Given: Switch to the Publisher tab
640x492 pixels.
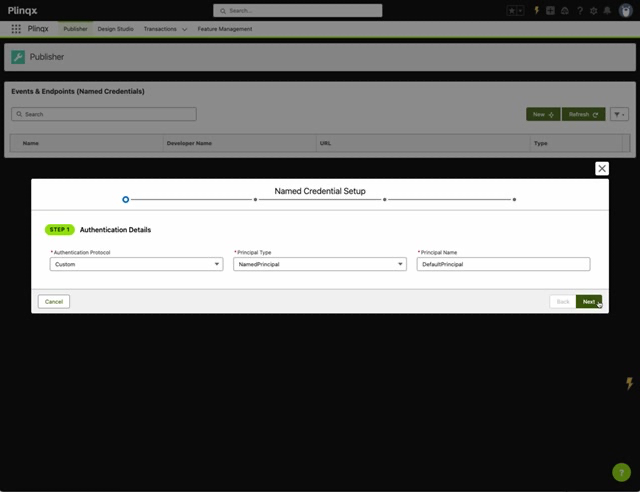Looking at the screenshot, I should pyautogui.click(x=76, y=29).
